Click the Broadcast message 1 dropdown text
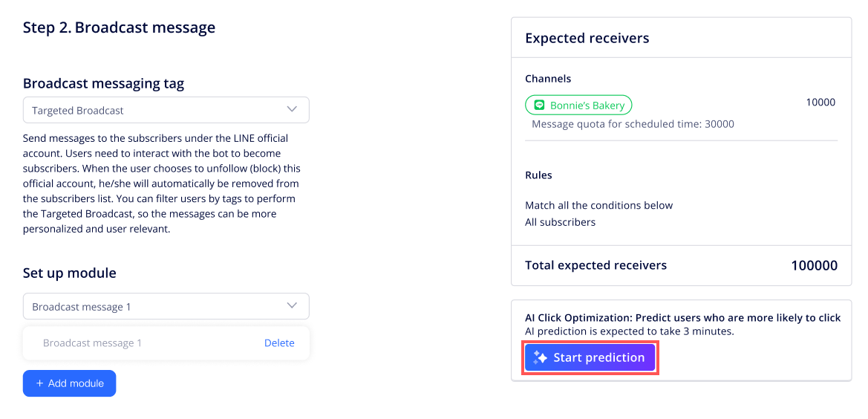 click(x=82, y=307)
